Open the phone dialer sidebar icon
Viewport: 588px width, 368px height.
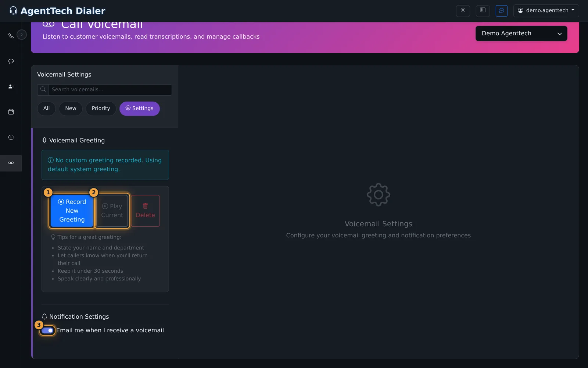pos(11,36)
